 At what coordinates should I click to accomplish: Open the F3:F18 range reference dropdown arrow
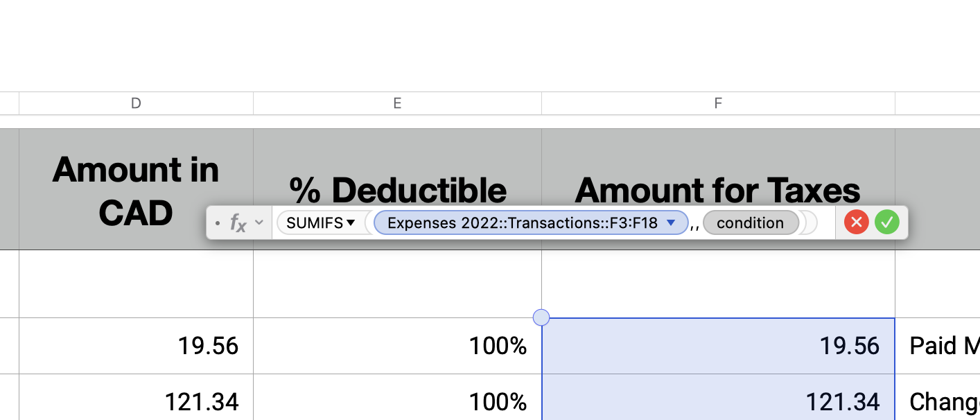click(x=670, y=222)
